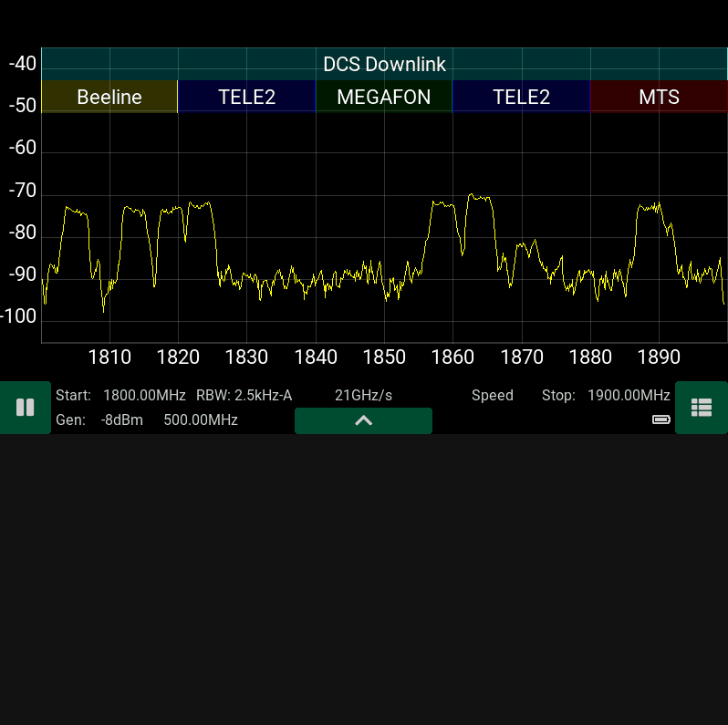The image size is (728, 725).
Task: Select TELE2 band between MEGAFON and MTS
Action: tap(521, 97)
